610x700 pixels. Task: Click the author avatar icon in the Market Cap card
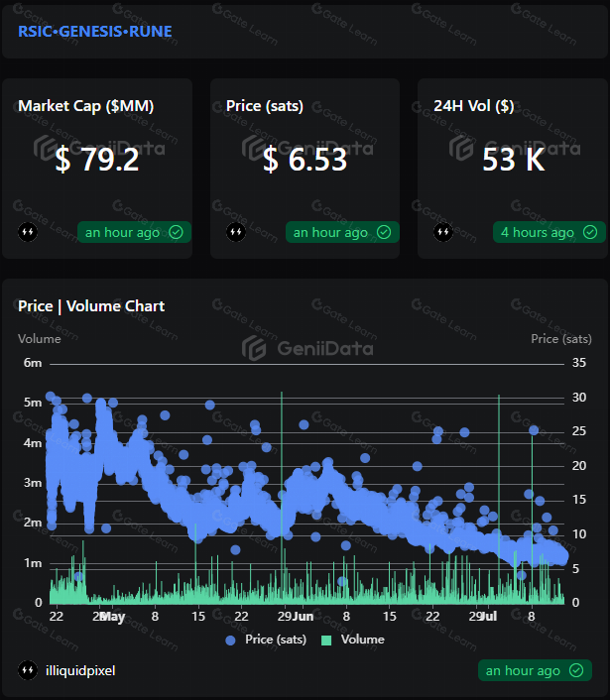[28, 232]
